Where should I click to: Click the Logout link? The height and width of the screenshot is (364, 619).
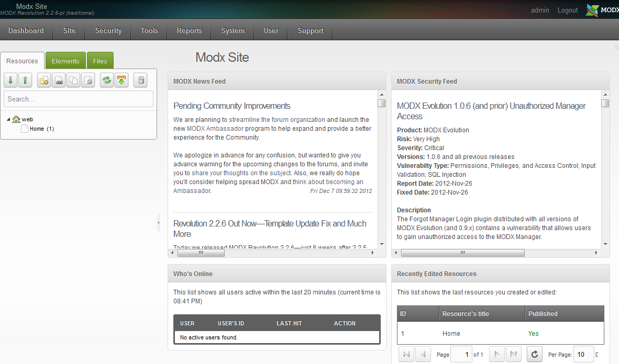[x=568, y=10]
